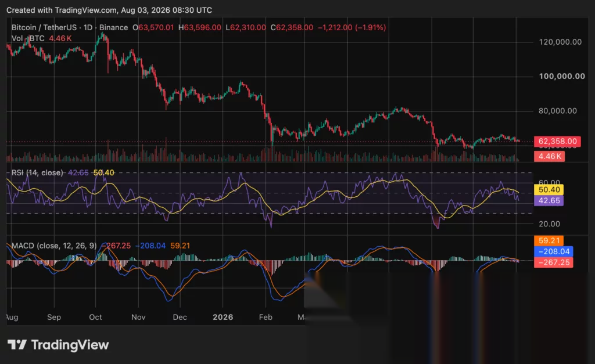The height and width of the screenshot is (364, 595).
Task: Select the low value L62,310.00
Action: click(246, 28)
